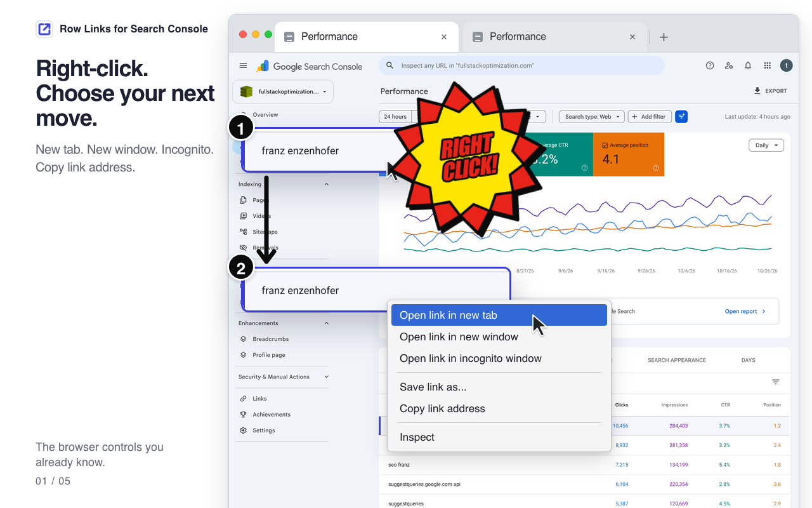Switch to the Days tab
This screenshot has width=812, height=508.
[x=748, y=360]
